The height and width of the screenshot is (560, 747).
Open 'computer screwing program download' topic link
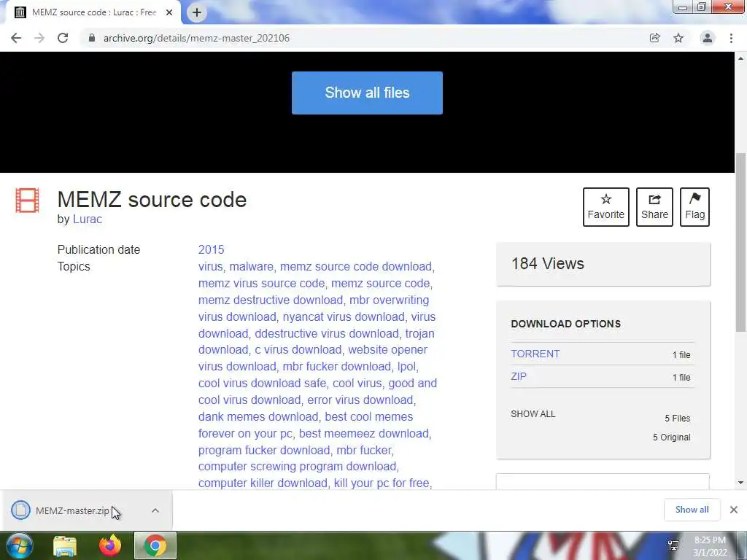(298, 466)
